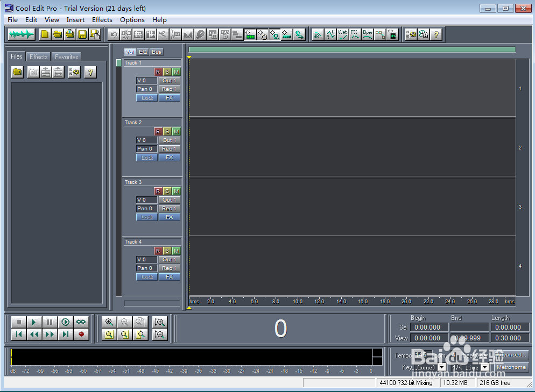This screenshot has width=535, height=392.
Task: Select the Bus track controls tab
Action: coord(157,52)
